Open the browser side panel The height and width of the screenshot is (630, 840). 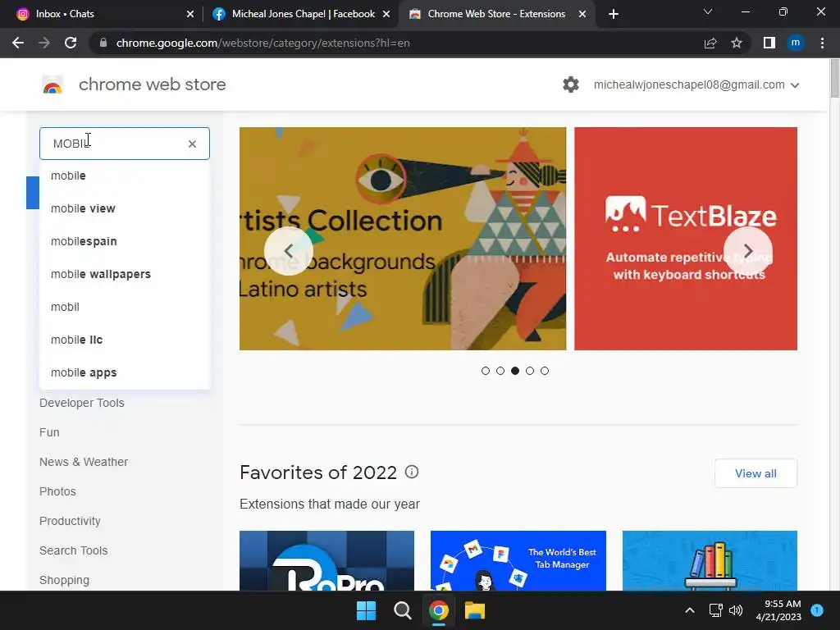click(x=769, y=43)
